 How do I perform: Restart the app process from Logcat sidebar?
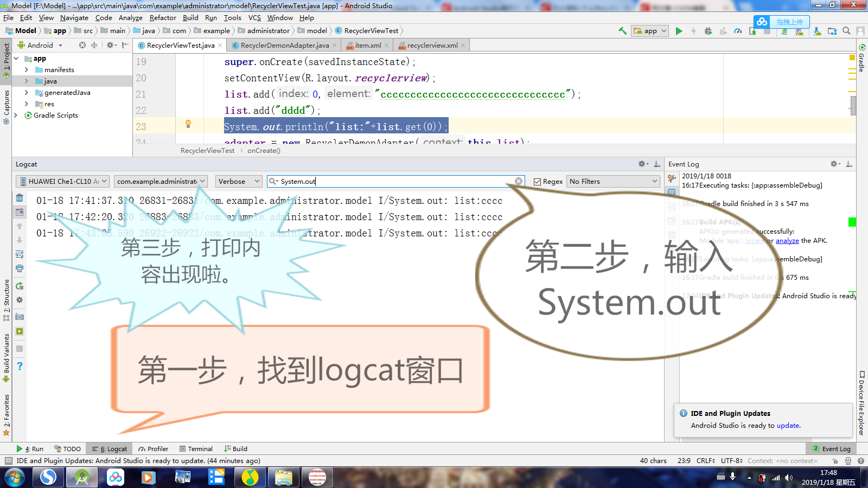point(20,287)
